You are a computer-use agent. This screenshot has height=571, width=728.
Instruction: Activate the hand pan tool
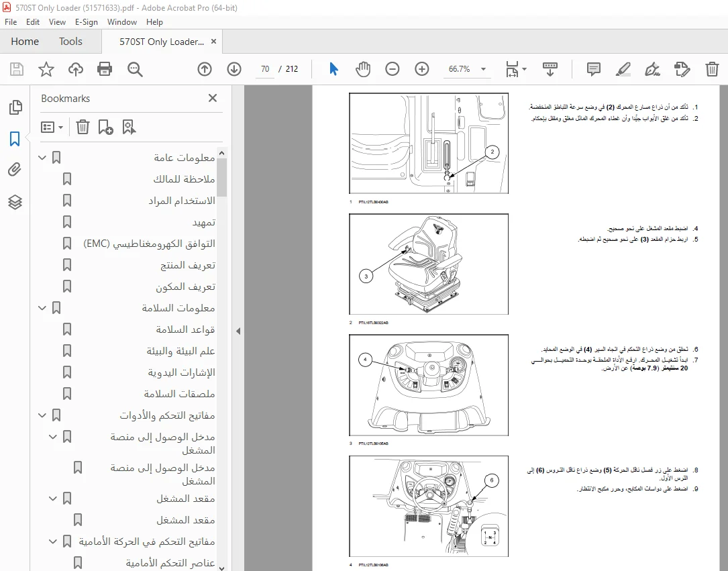click(362, 69)
